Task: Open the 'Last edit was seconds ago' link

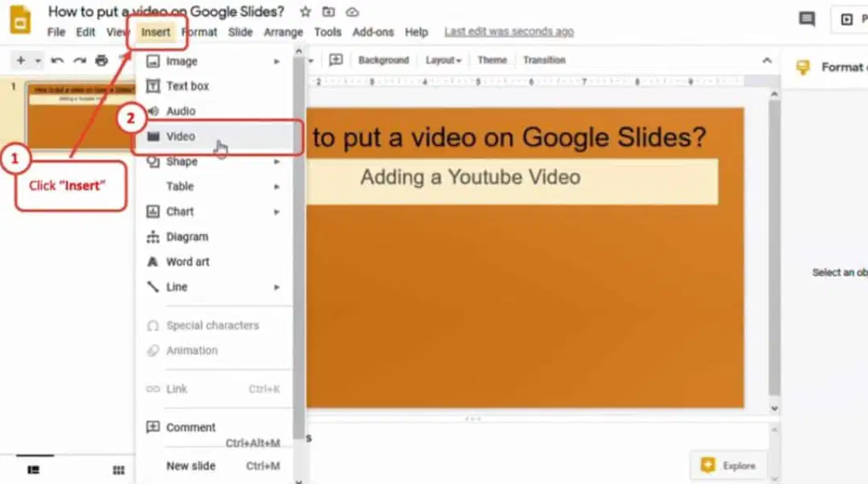Action: (509, 31)
